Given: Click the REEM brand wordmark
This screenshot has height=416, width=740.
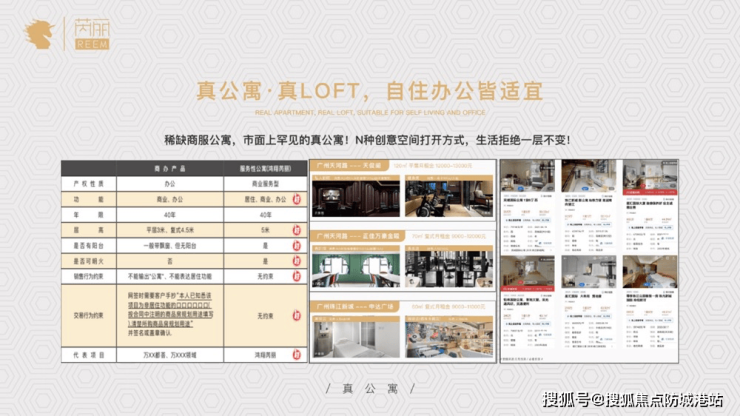Looking at the screenshot, I should pyautogui.click(x=92, y=44).
